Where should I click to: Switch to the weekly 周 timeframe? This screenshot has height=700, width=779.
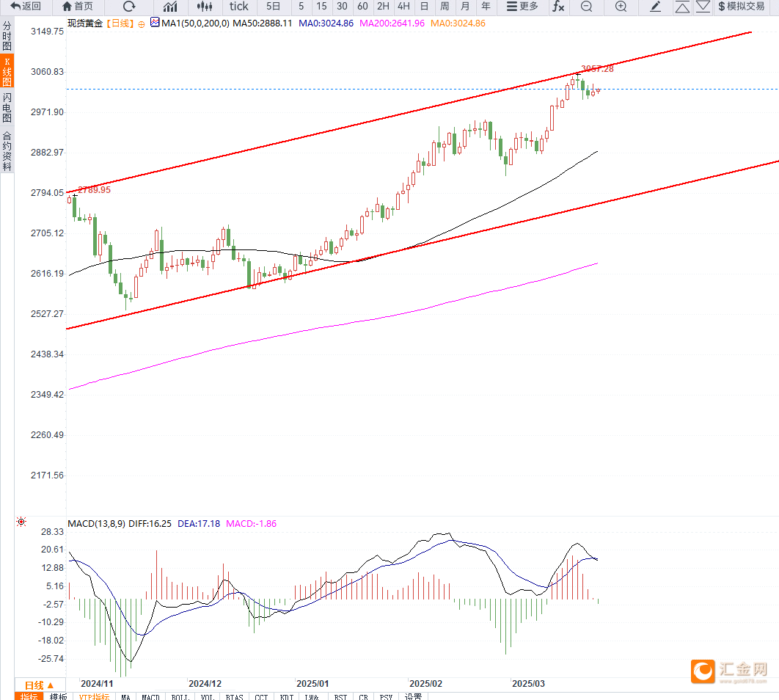click(445, 7)
